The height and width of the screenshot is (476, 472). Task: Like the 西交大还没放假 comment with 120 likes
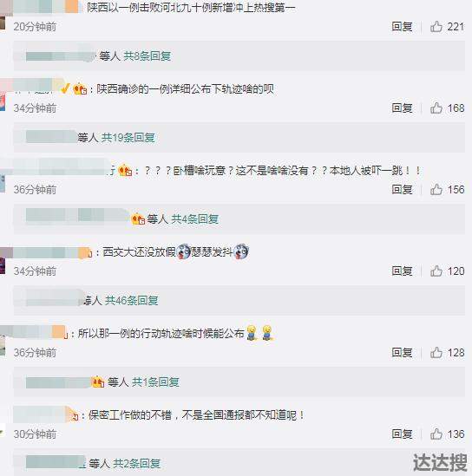click(436, 271)
